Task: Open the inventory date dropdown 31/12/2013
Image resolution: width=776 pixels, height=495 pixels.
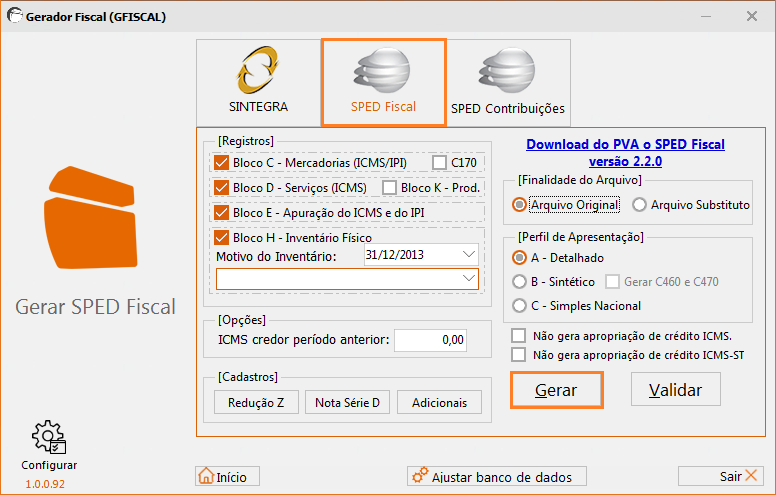Action: 468,254
